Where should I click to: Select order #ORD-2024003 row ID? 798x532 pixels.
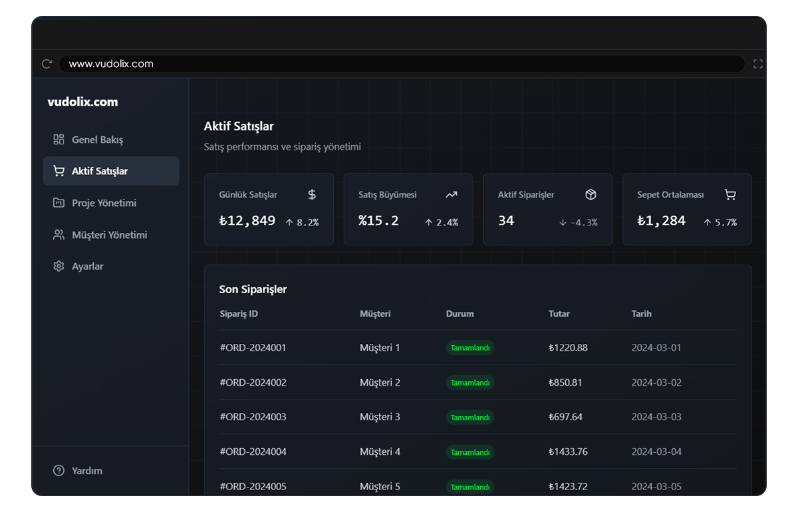(x=253, y=417)
